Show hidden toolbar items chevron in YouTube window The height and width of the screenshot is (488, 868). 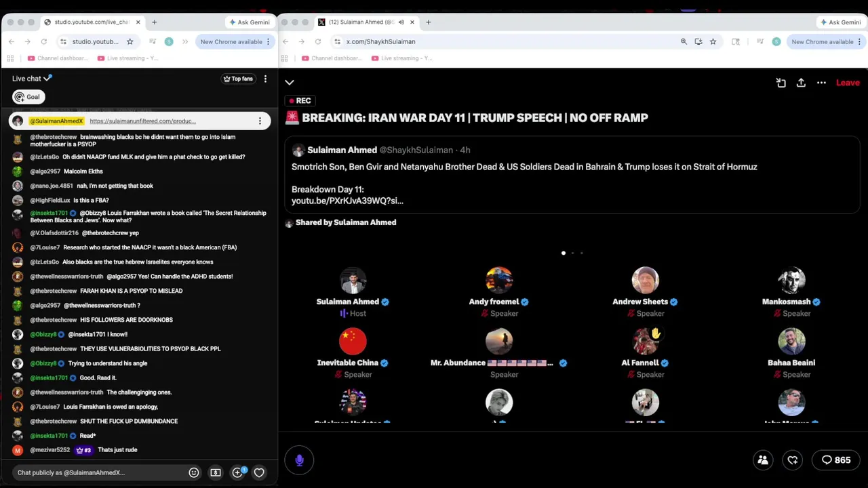click(184, 41)
